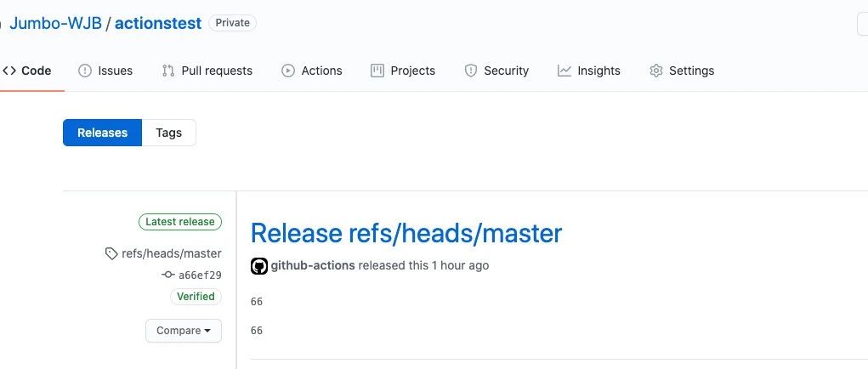Click the Issues circle icon
Screen dimensions: 868x369
click(x=85, y=71)
